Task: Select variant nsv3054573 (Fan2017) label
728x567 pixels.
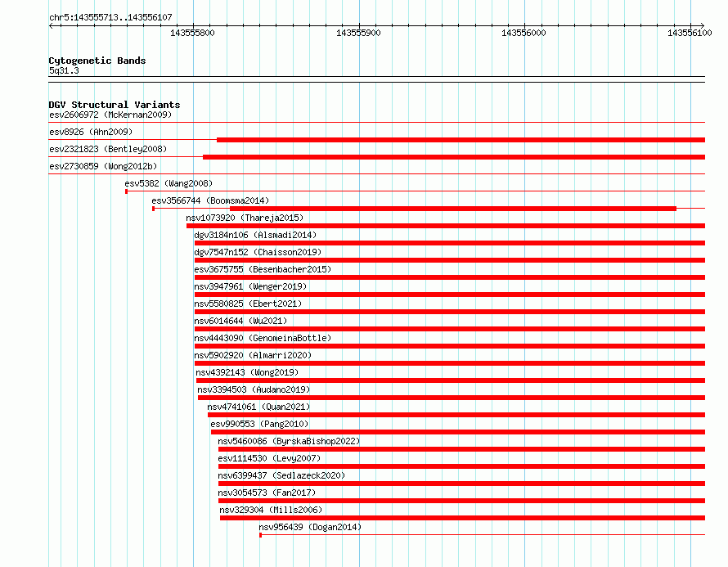Action: pos(267,493)
